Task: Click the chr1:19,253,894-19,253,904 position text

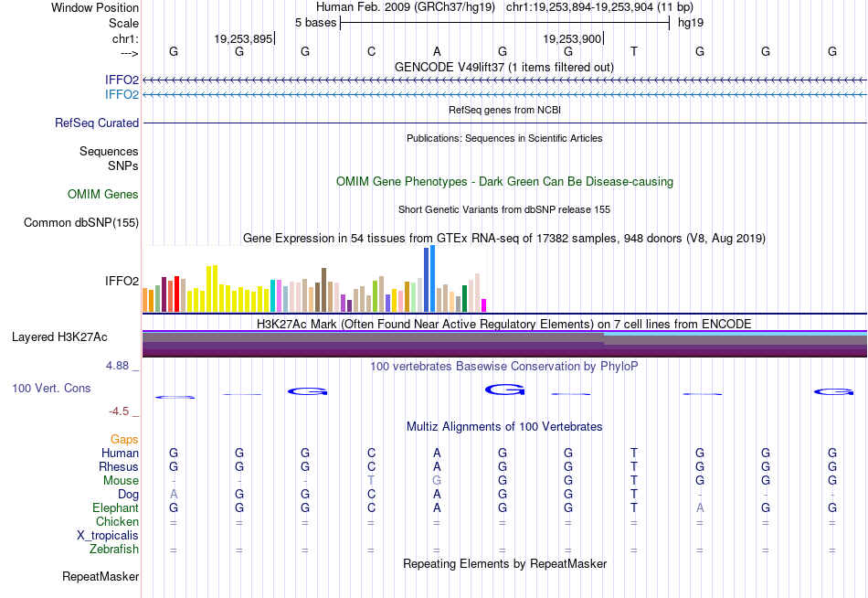Action: pyautogui.click(x=599, y=7)
